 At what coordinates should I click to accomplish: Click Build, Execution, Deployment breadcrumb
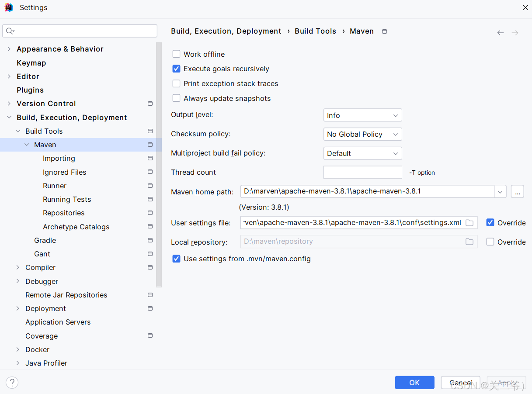(x=226, y=31)
